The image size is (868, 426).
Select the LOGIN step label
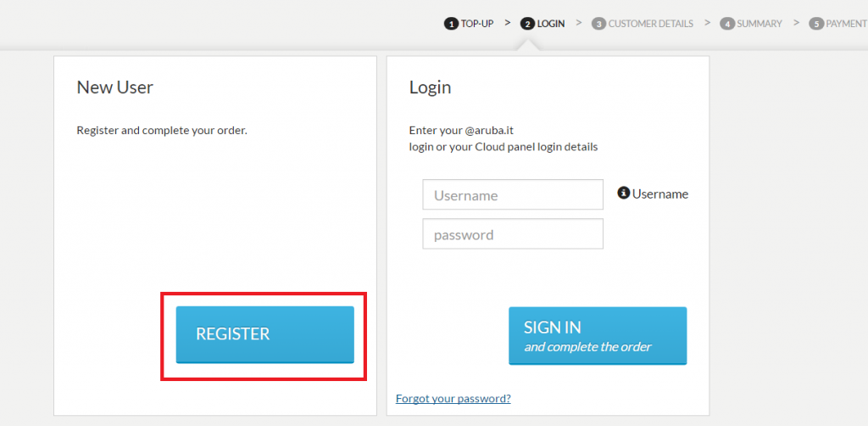click(x=551, y=24)
